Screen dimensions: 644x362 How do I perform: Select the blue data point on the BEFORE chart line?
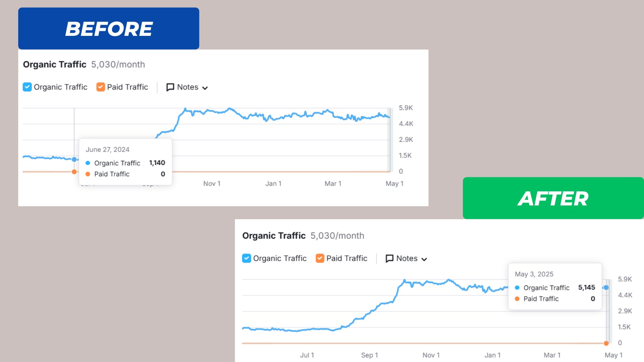74,159
